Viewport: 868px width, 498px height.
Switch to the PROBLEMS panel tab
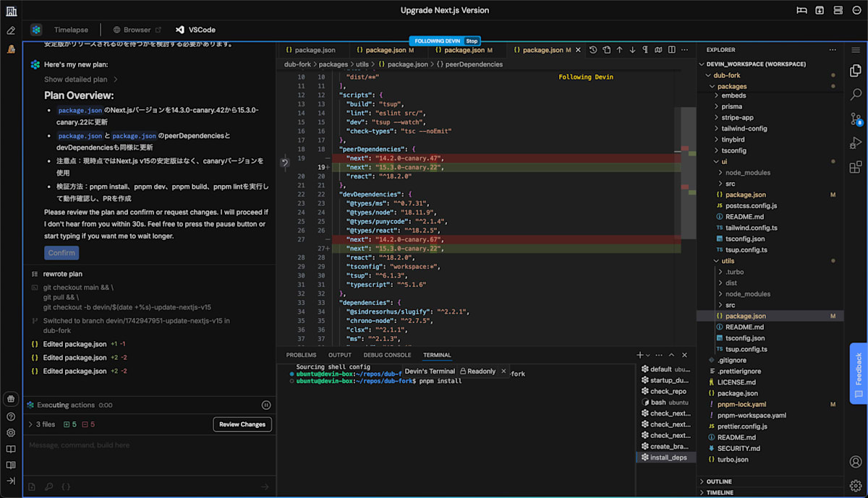click(x=301, y=355)
